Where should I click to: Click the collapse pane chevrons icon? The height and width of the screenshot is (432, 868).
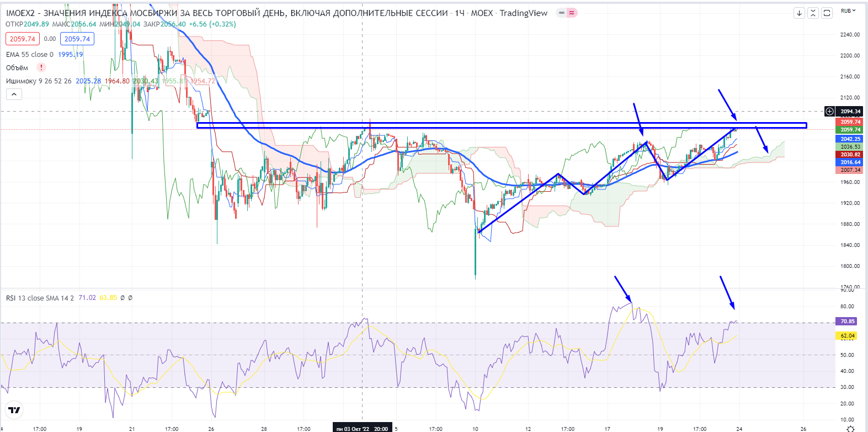[813, 13]
